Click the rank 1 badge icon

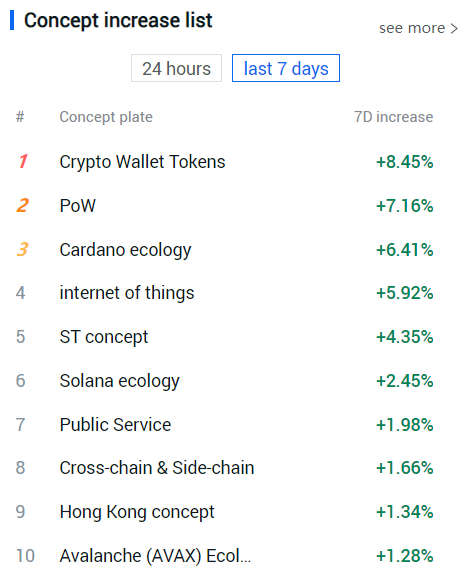tap(23, 162)
